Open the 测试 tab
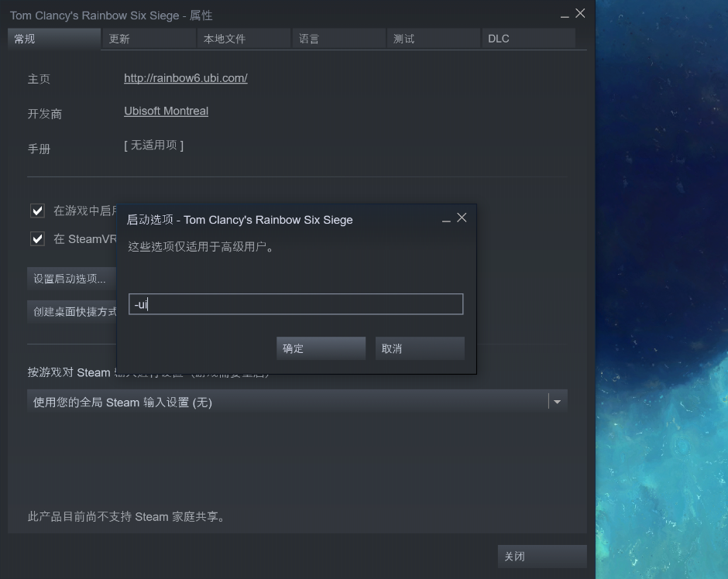This screenshot has width=728, height=579. (x=433, y=39)
